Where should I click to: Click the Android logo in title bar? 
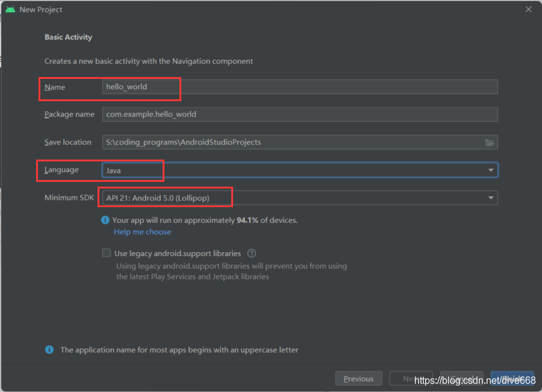tap(10, 10)
